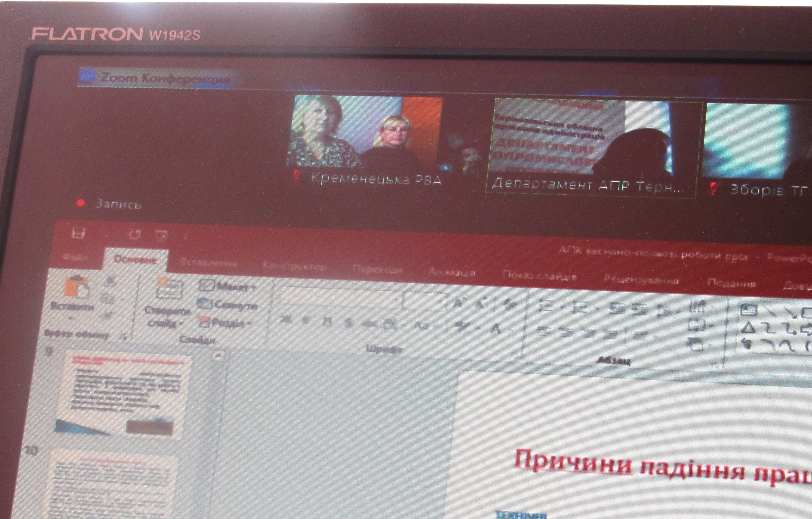Screen dimensions: 812x519
Task: Align text right in the Абзац group
Action: 588,333
